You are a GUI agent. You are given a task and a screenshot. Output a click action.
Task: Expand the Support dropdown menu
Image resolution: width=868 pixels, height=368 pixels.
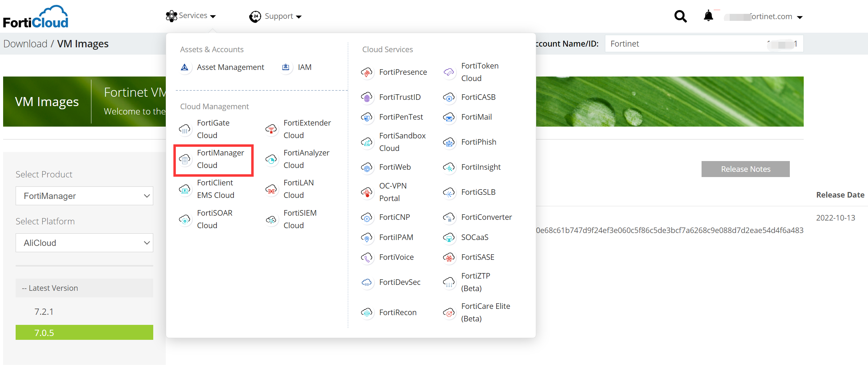coord(276,16)
